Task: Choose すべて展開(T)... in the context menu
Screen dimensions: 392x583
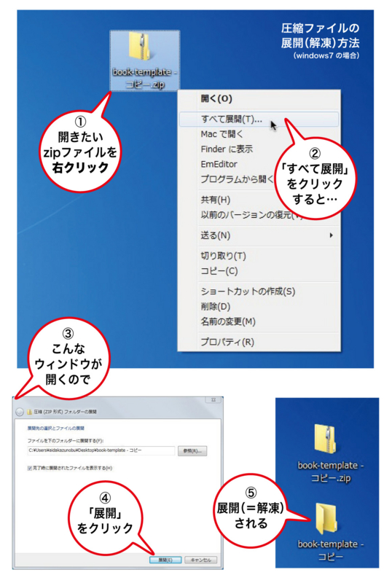Action: (x=259, y=119)
